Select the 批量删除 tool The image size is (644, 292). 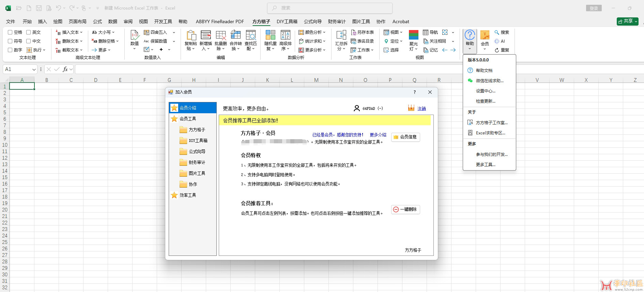pyautogui.click(x=221, y=40)
